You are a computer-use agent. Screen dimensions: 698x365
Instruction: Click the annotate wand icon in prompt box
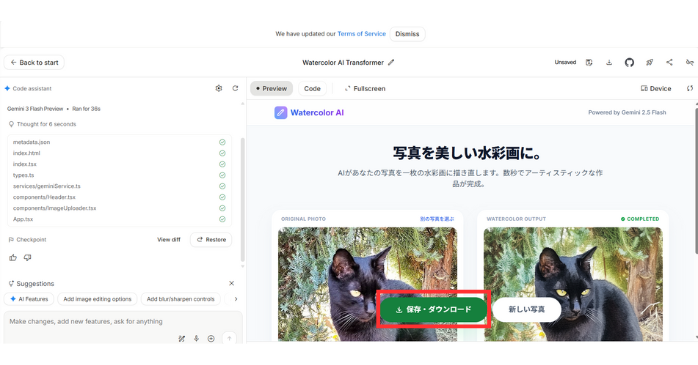pyautogui.click(x=182, y=339)
